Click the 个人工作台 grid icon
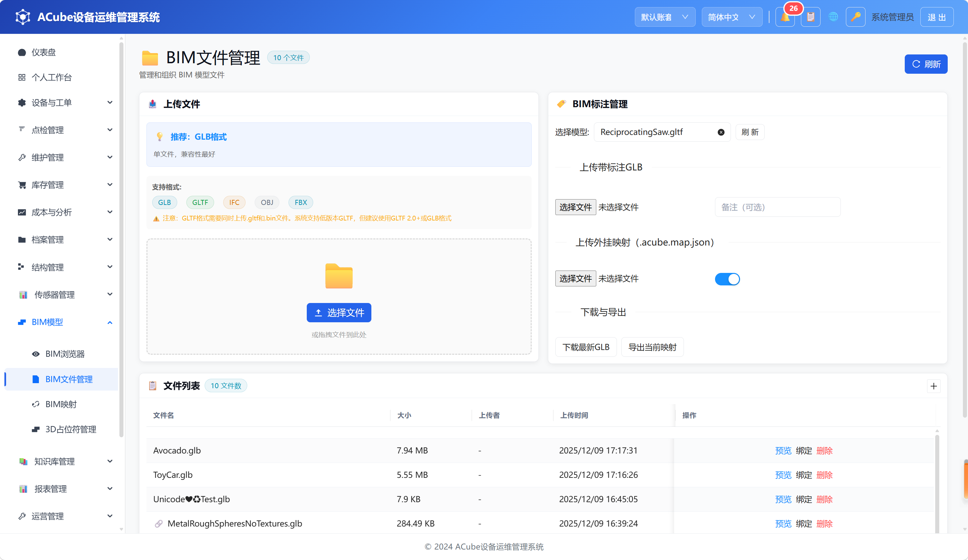This screenshot has height=560, width=968. coord(22,77)
